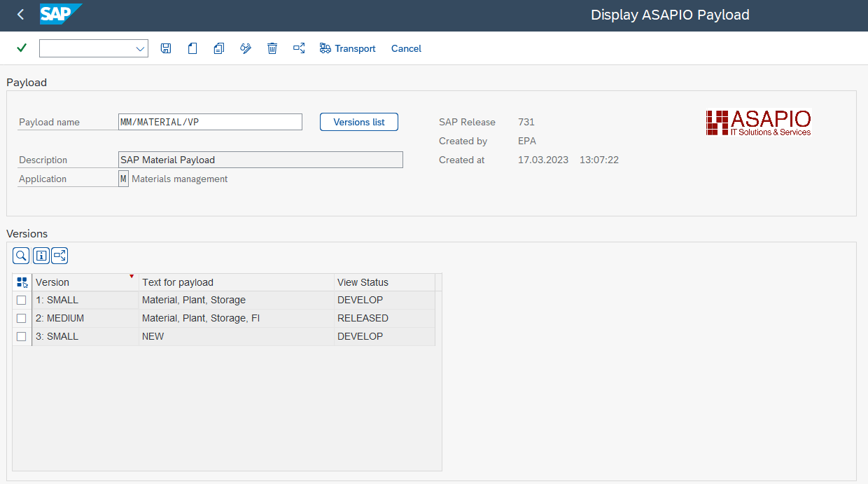Delete payload using the trash icon

tap(272, 48)
